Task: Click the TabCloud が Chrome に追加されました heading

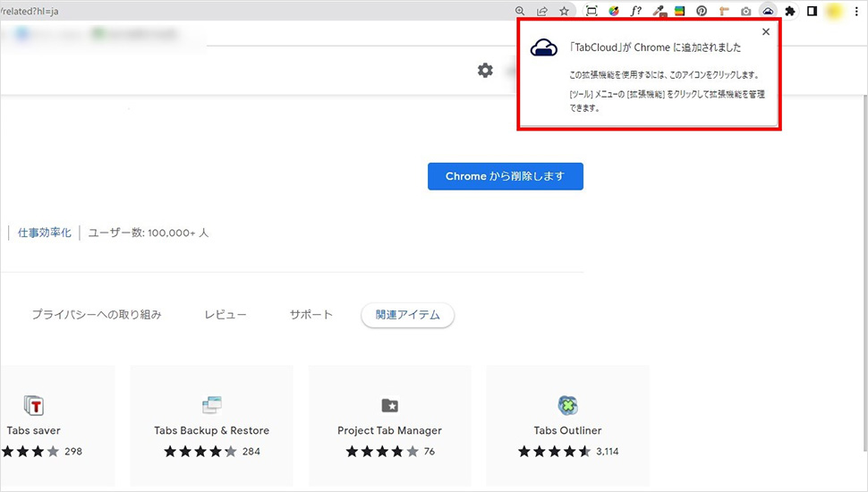Action: click(x=655, y=47)
